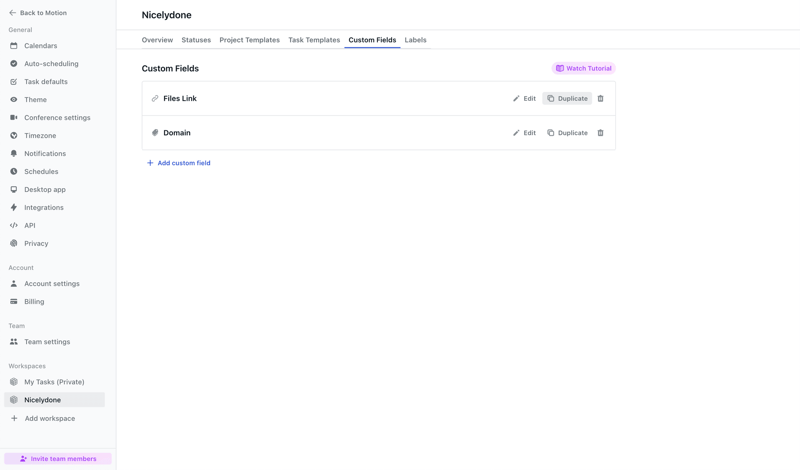Duplicate the Files Link custom field
800x470 pixels.
567,98
